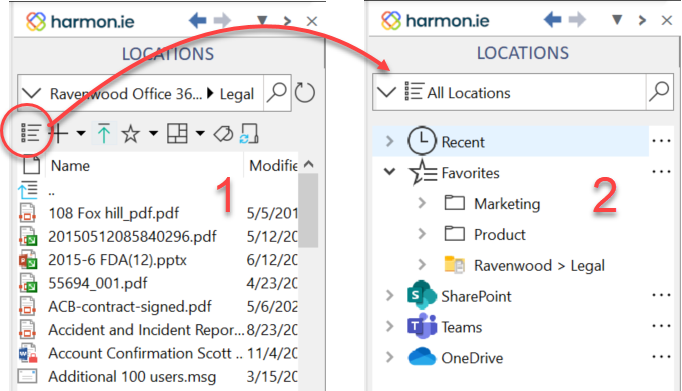
Task: Open the OneDrive more options ellipsis
Action: [x=661, y=357]
